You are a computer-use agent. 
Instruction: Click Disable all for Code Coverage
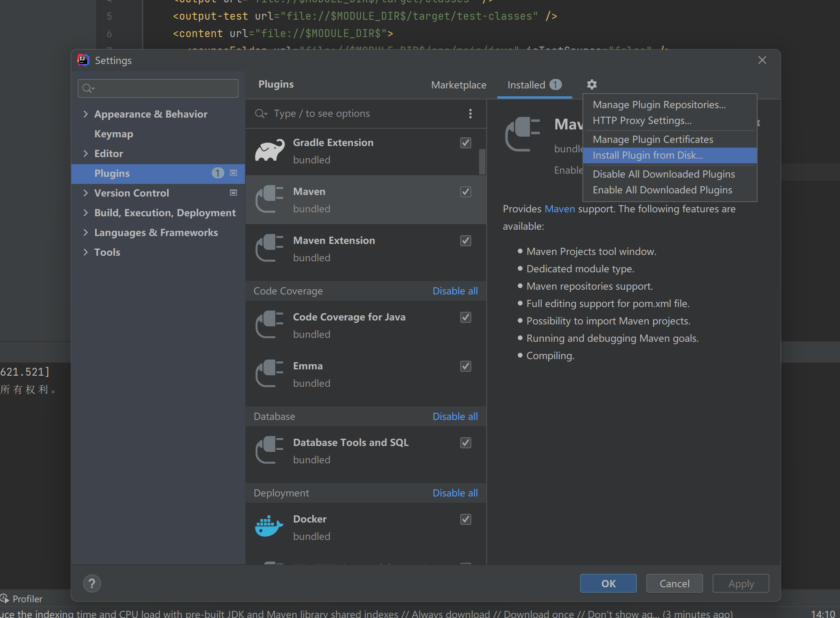(x=455, y=291)
